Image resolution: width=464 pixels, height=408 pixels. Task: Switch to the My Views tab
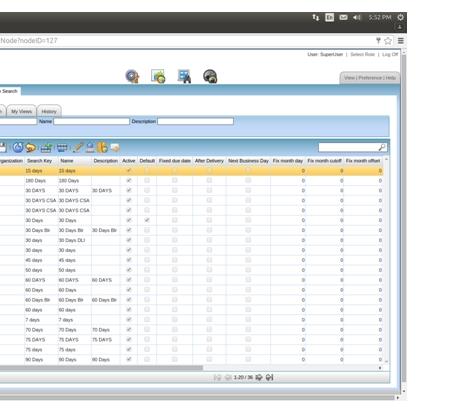click(x=21, y=111)
